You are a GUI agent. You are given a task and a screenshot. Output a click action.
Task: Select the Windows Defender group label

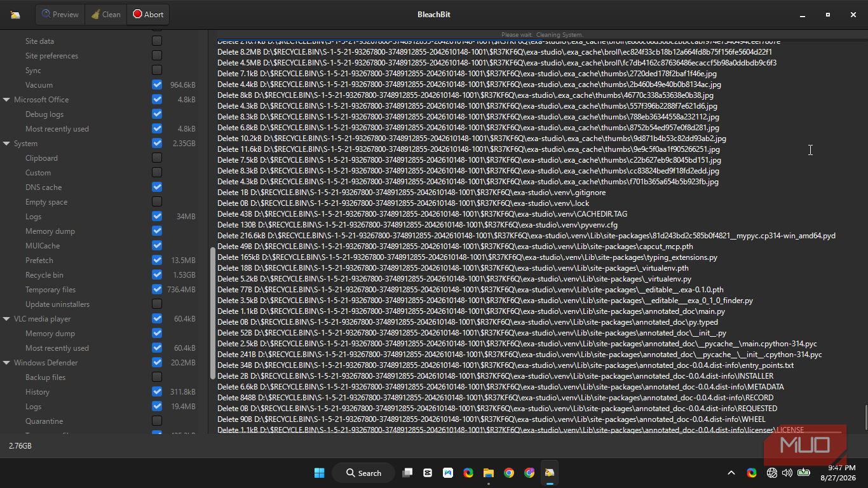46,363
